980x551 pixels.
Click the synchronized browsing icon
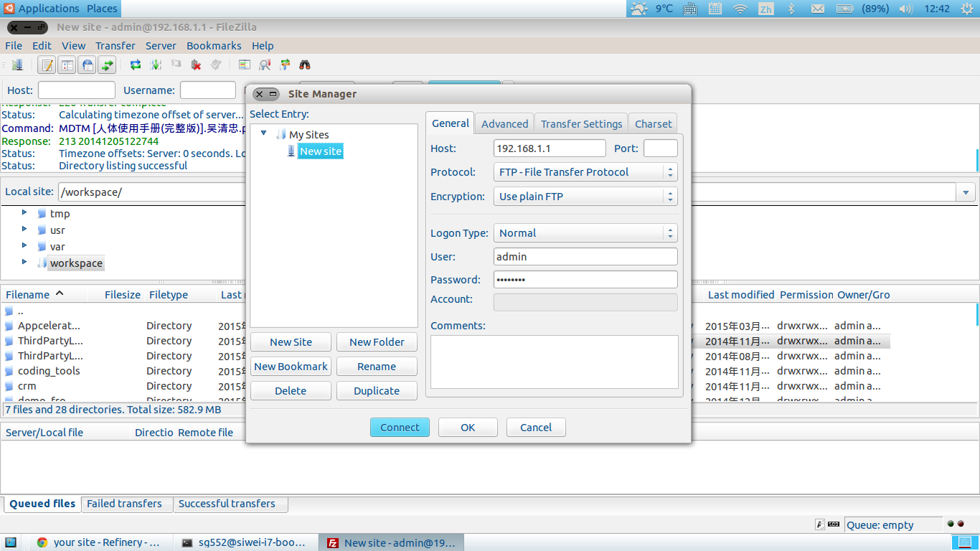285,65
